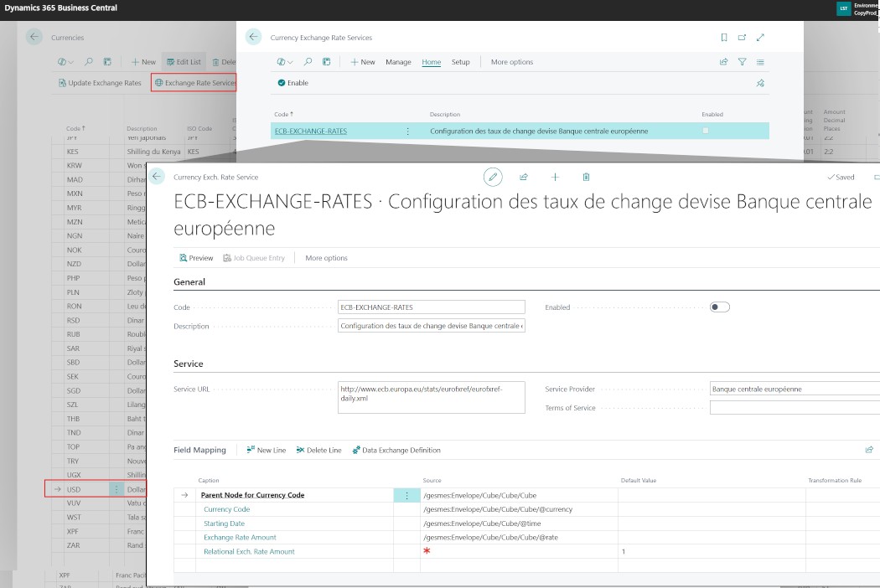The width and height of the screenshot is (880, 588).
Task: Pin the action bar with the pin icon
Action: pos(760,83)
